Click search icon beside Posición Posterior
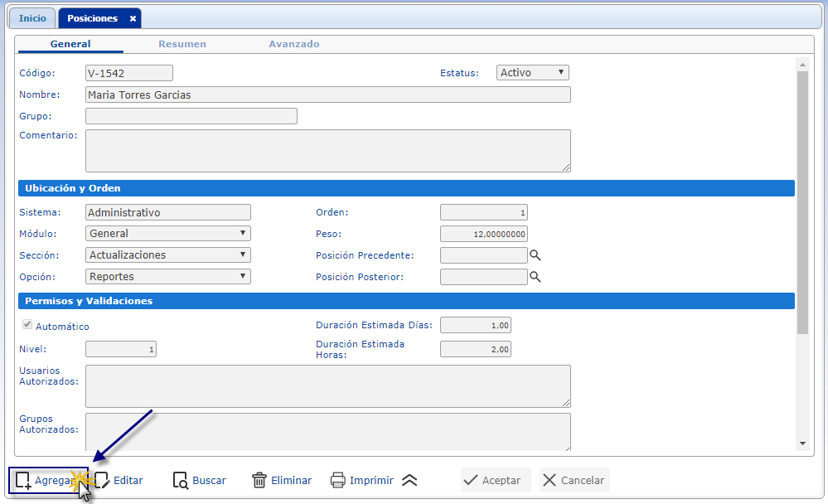Screen dimensions: 828x504 (x=535, y=277)
